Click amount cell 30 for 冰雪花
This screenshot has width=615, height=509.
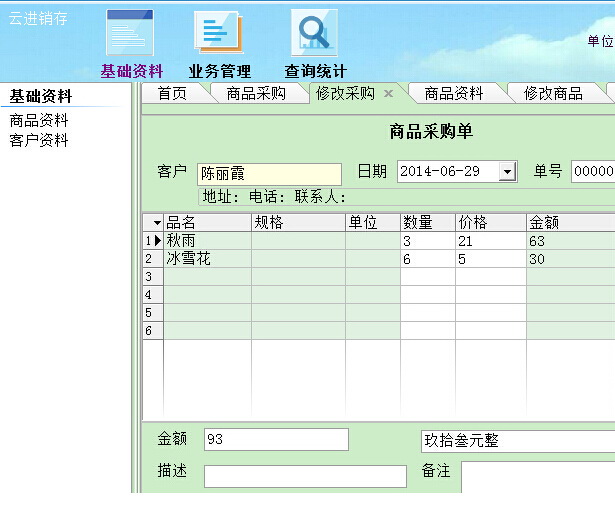[x=571, y=258]
